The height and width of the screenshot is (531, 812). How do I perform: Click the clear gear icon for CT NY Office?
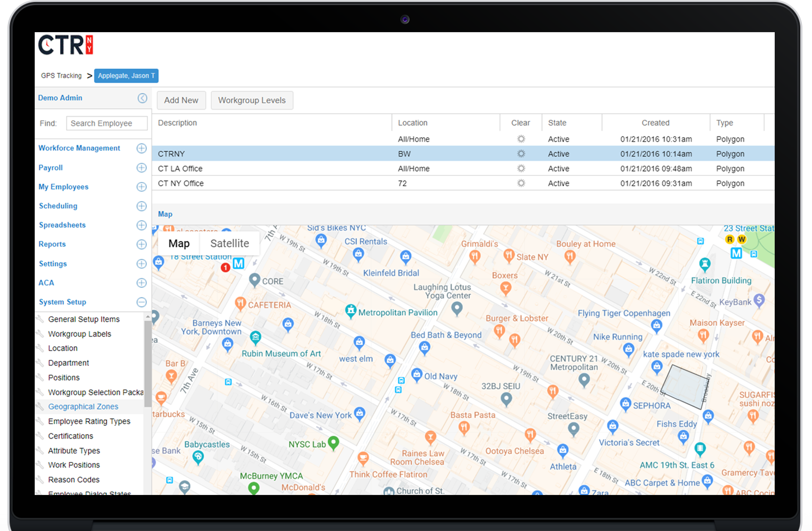[x=521, y=183]
